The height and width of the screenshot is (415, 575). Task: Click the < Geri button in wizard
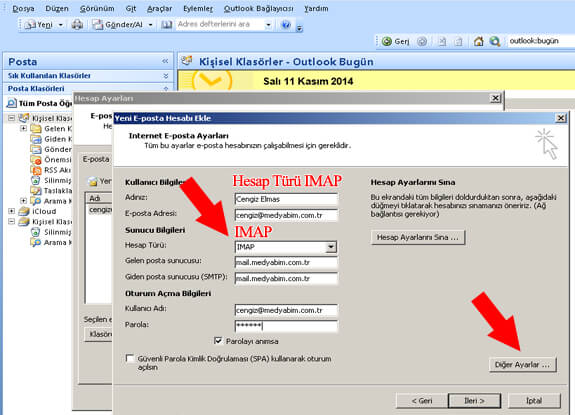[422, 401]
